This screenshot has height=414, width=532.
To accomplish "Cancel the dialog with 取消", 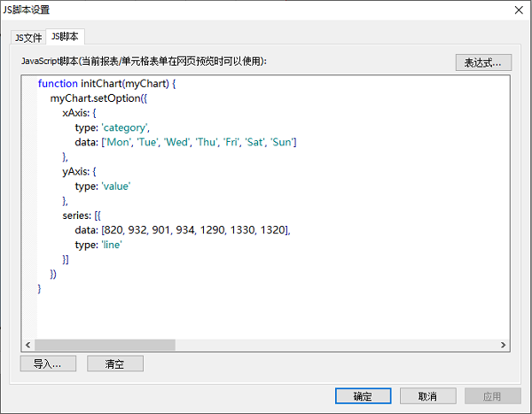I will (x=427, y=396).
